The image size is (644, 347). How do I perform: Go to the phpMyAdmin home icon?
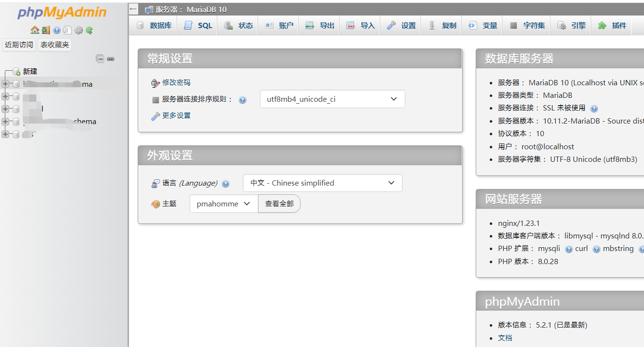coord(35,30)
